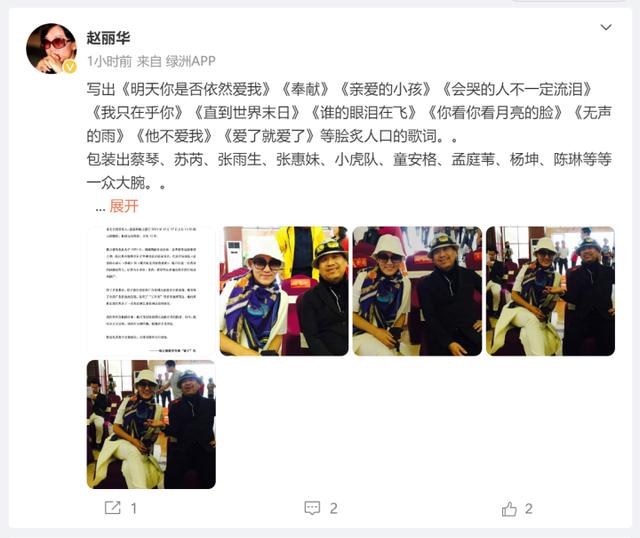640x538 pixels.
Task: Open the 绿洲APP source link
Action: pyautogui.click(x=191, y=61)
